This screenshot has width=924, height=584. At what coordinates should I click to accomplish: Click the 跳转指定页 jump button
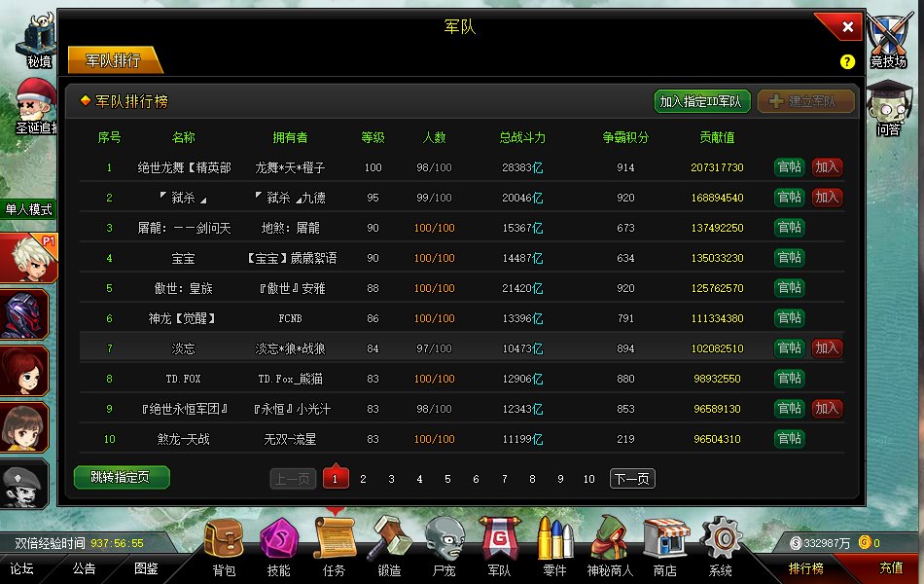(x=121, y=477)
